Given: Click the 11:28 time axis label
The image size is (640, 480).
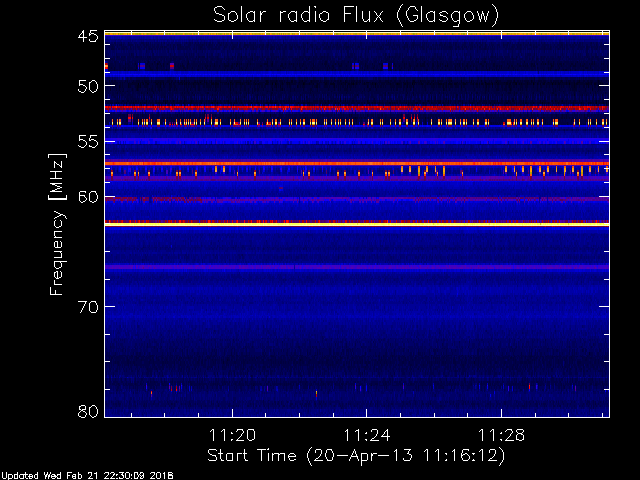Looking at the screenshot, I should point(501,435).
